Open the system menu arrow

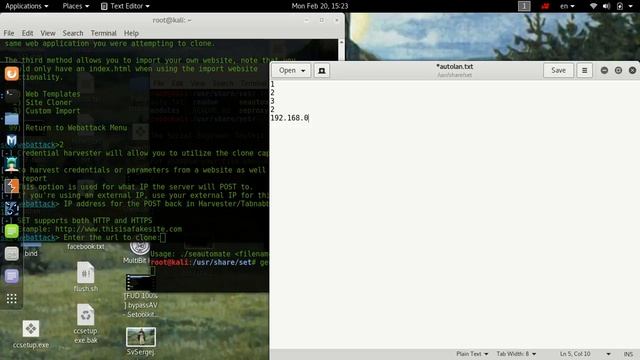click(x=631, y=6)
